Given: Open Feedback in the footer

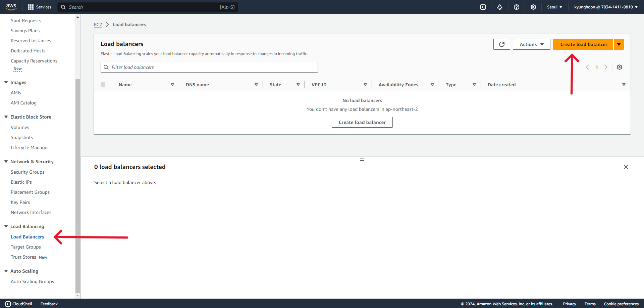Looking at the screenshot, I should [x=49, y=304].
